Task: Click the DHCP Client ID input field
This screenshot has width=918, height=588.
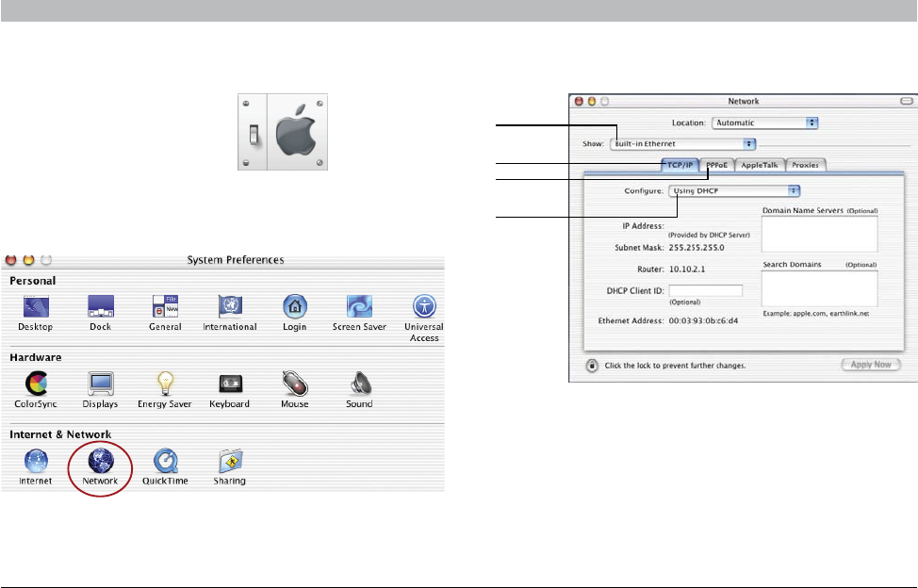Action: point(706,291)
